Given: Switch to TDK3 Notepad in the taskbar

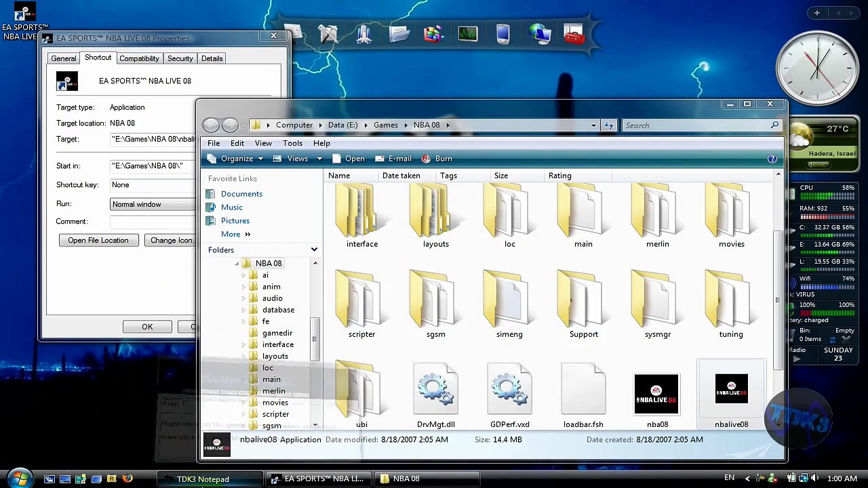Looking at the screenshot, I should 210,479.
